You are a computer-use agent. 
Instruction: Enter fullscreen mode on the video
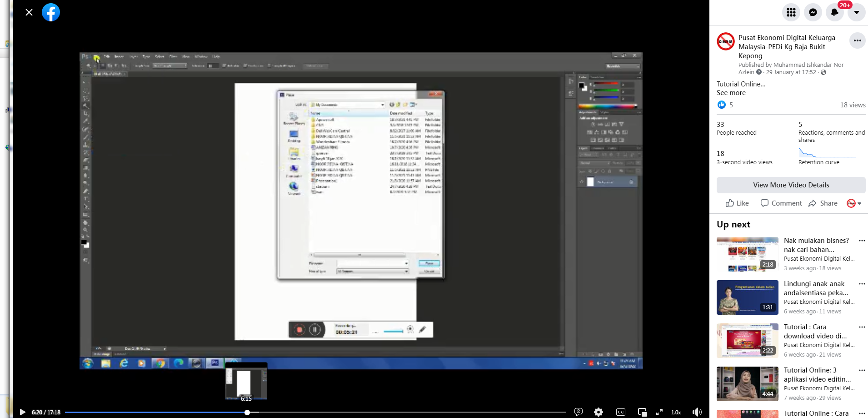pyautogui.click(x=659, y=412)
